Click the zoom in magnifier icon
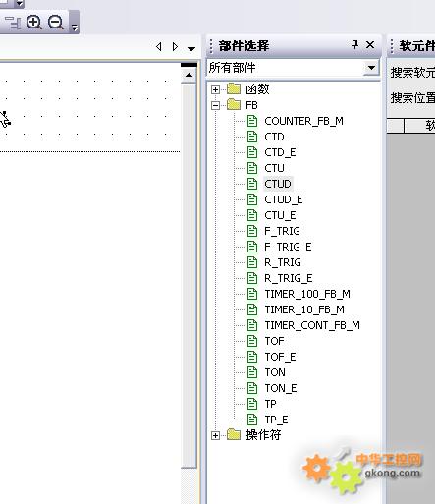 coord(34,23)
